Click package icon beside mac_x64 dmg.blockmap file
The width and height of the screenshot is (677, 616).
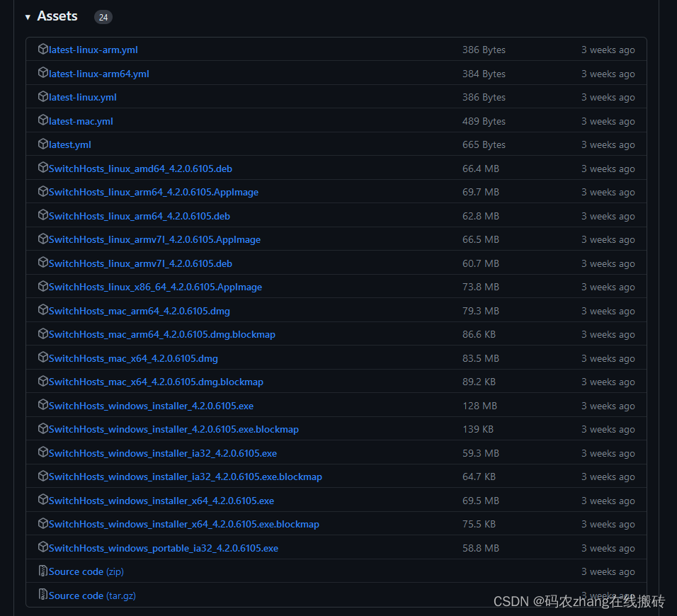point(42,382)
